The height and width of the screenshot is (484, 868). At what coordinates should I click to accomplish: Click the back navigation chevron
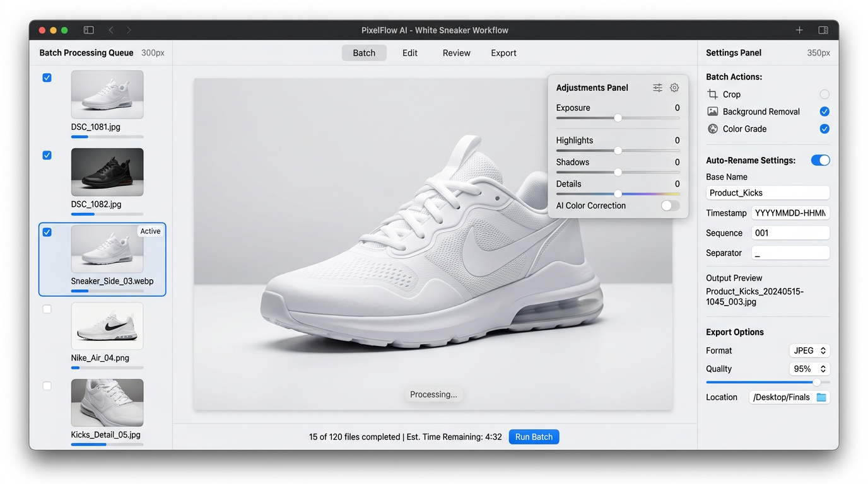tap(111, 30)
